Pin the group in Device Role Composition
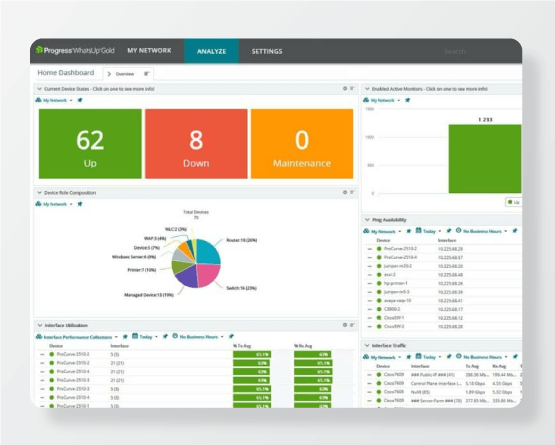Image resolution: width=555 pixels, height=445 pixels. [80, 204]
